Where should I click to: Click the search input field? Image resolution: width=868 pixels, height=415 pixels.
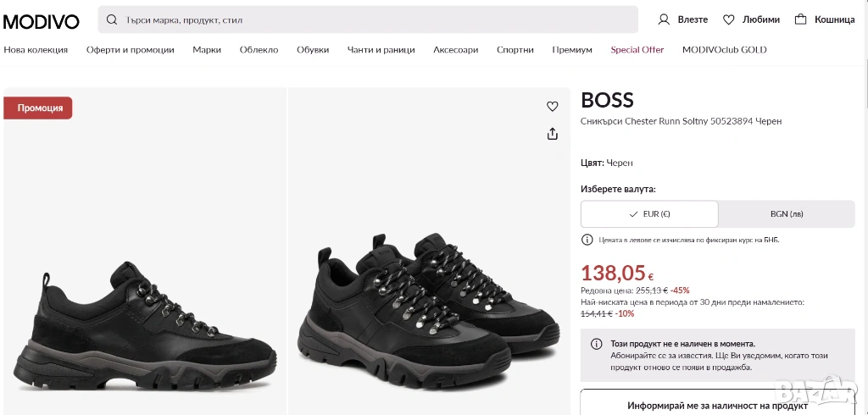(373, 19)
